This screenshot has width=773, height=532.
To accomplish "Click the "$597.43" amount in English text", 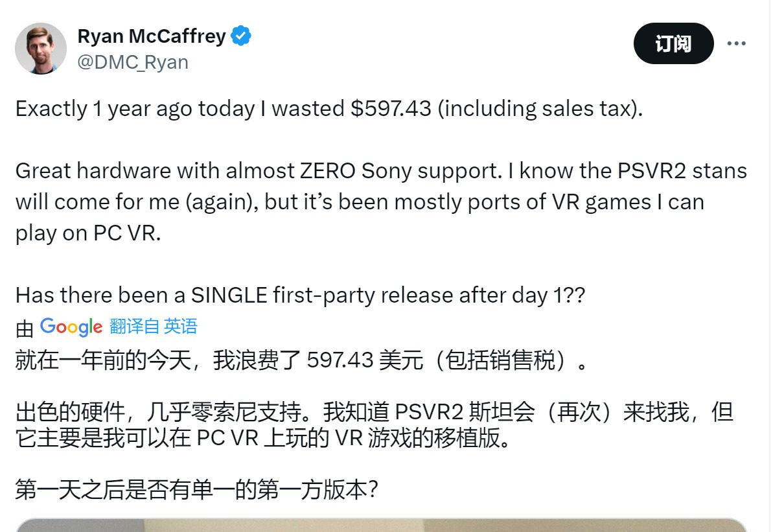I will 391,108.
